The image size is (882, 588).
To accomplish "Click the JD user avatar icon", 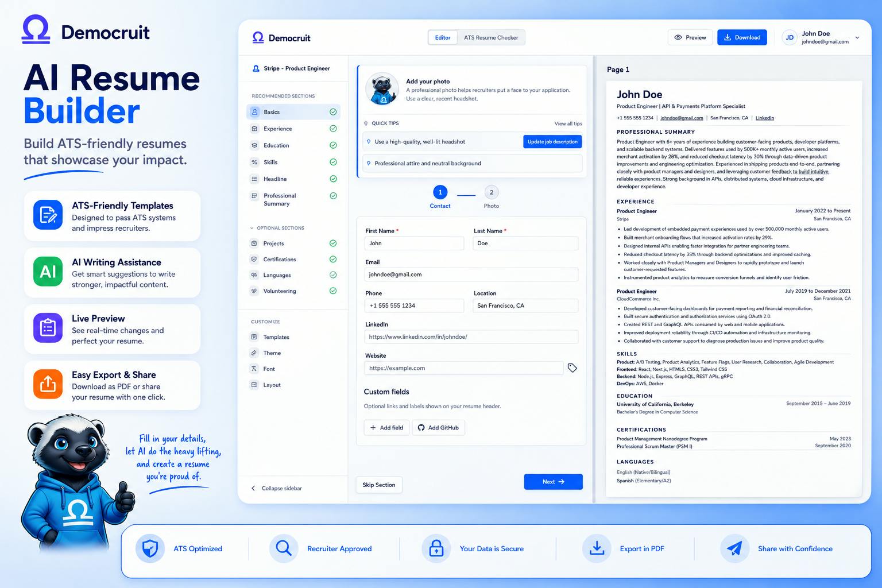I will [790, 37].
